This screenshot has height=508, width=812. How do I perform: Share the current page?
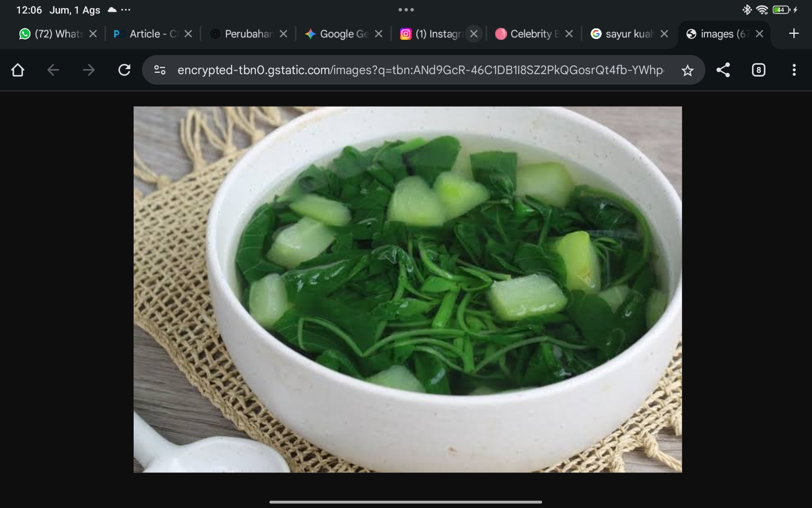click(x=723, y=70)
